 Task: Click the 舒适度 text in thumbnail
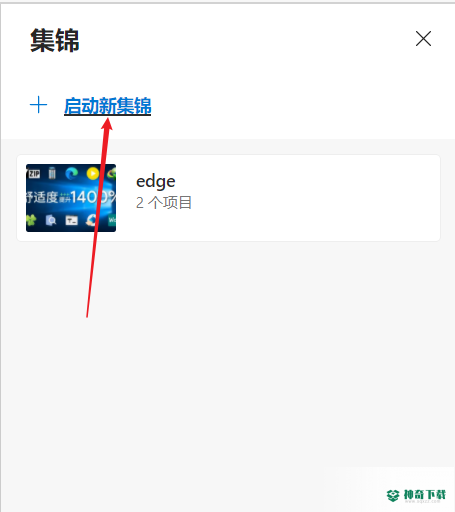(42, 197)
